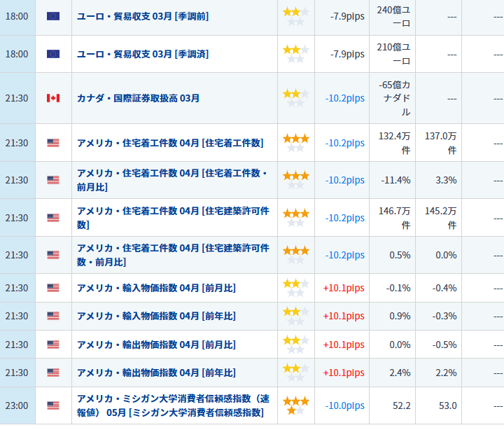504x430 pixels.
Task: Open ユーロ・貿易収支 03月 [季調前] link
Action: click(x=143, y=16)
